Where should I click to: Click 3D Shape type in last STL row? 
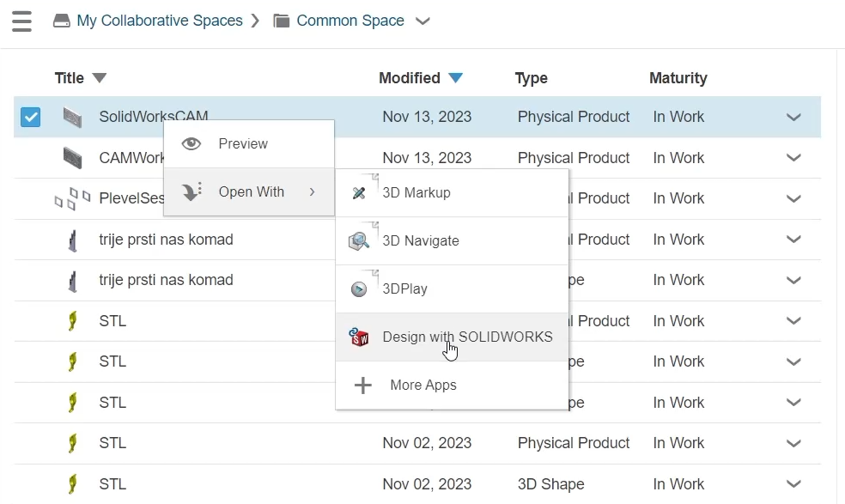coord(550,484)
